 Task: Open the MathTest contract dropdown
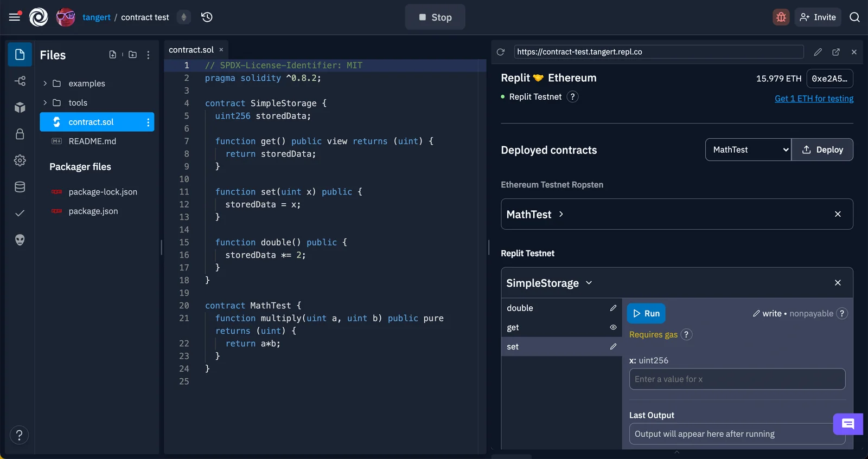coord(748,150)
